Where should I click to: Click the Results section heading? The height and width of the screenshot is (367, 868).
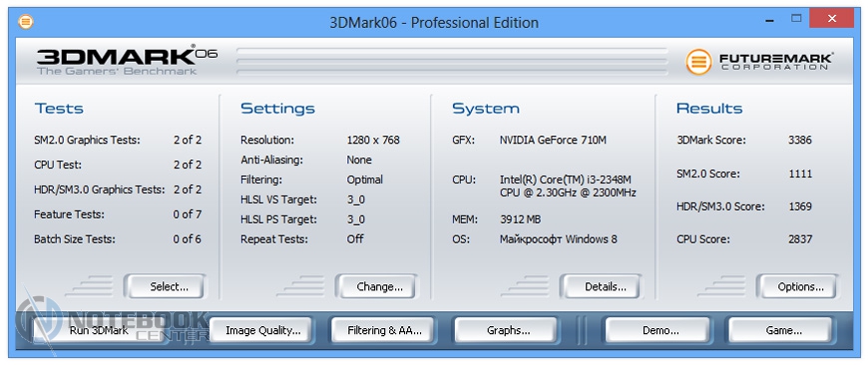[x=709, y=108]
